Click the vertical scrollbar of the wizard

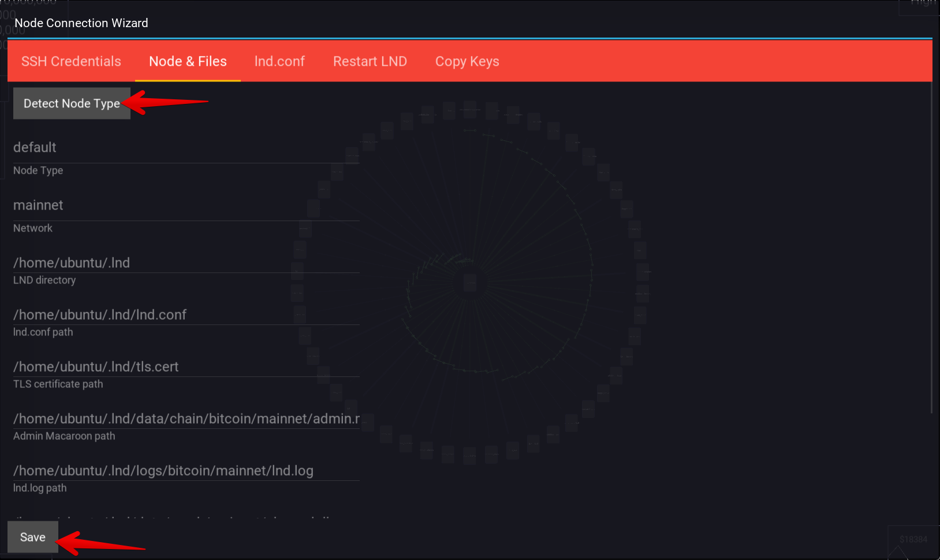[x=932, y=248]
